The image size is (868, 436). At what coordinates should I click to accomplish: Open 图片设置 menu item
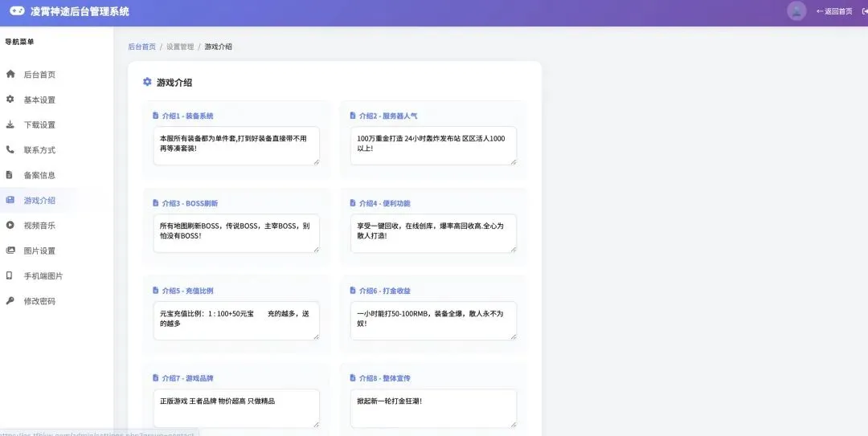[x=39, y=251]
